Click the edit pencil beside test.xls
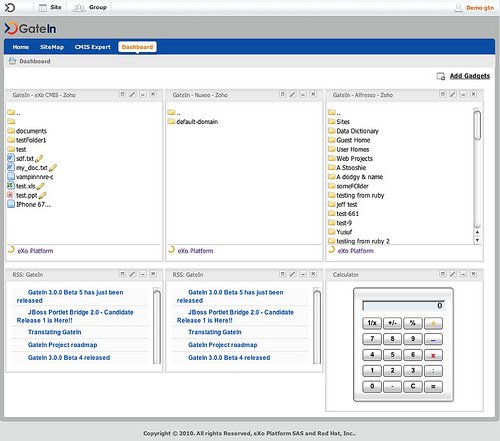 [x=40, y=186]
